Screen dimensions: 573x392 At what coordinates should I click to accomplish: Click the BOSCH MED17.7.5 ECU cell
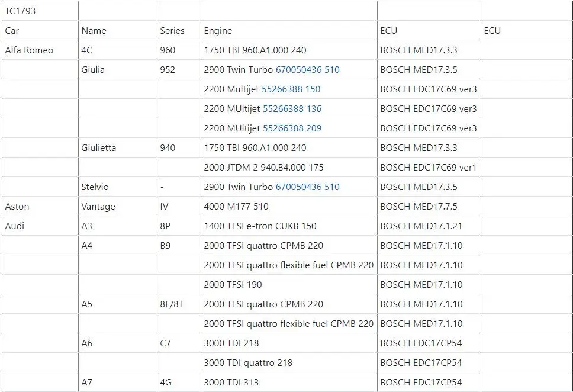point(429,206)
